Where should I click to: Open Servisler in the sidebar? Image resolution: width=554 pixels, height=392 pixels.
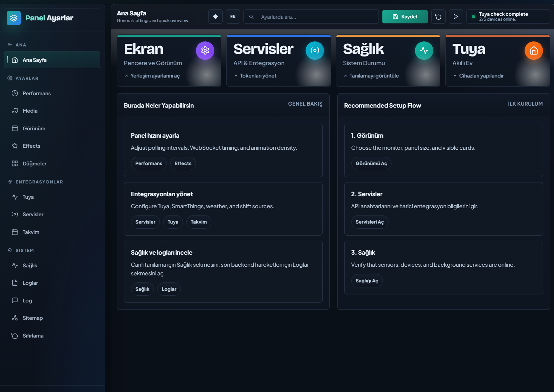tap(52, 214)
